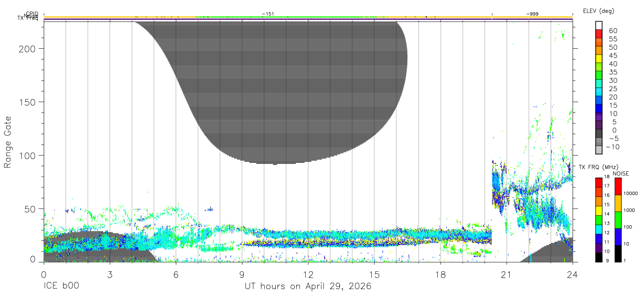Click the 'TX Freq' row label at top-left
Viewport: 644px width, 297px height.
(x=29, y=18)
